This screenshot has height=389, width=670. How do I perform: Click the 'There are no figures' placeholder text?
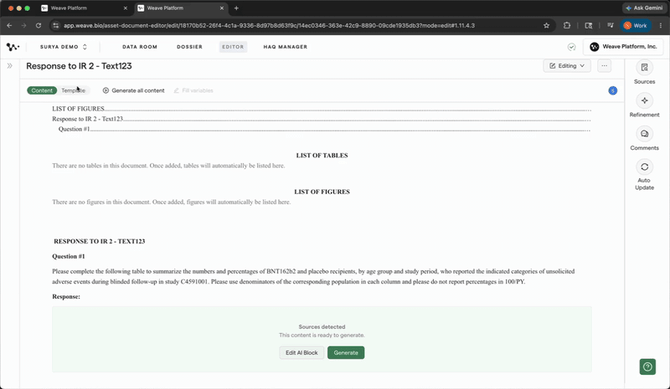point(171,202)
